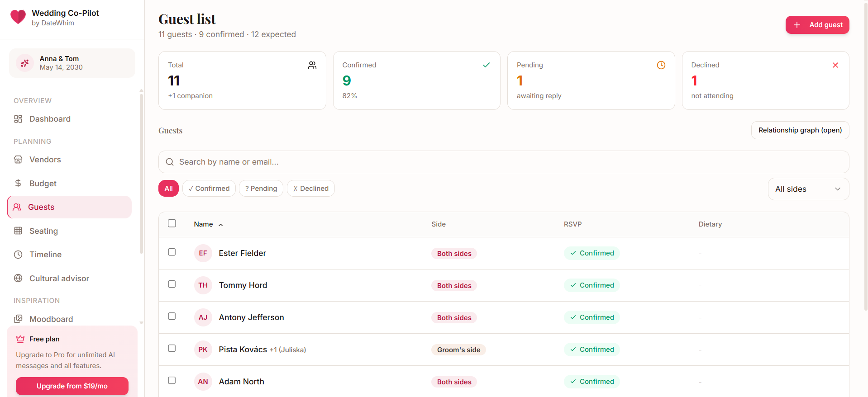Click Ester Fielder's Confirmed RSVP badge
The image size is (868, 397).
click(x=592, y=253)
